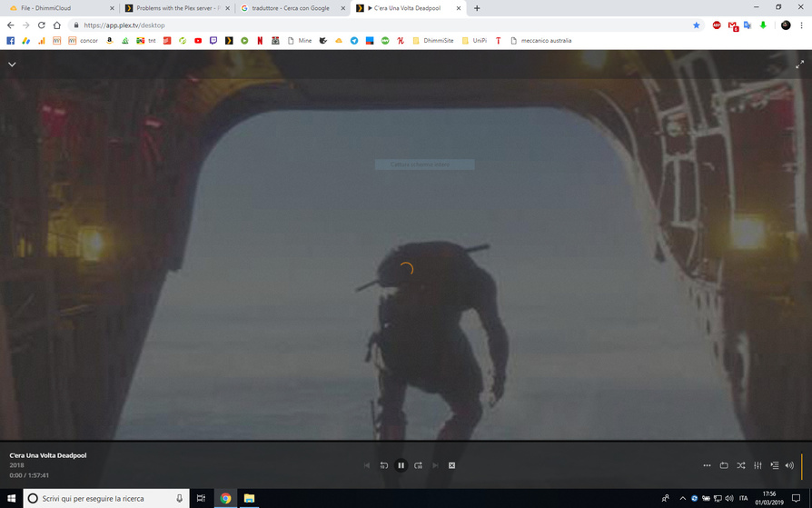Open the Chrome profile avatar

[x=786, y=25]
